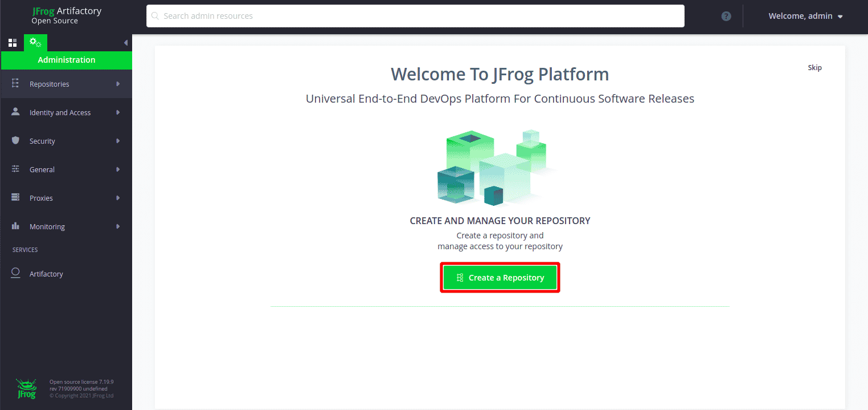Expand the General submenu arrow
Screen dimensions: 868x410
click(118, 169)
